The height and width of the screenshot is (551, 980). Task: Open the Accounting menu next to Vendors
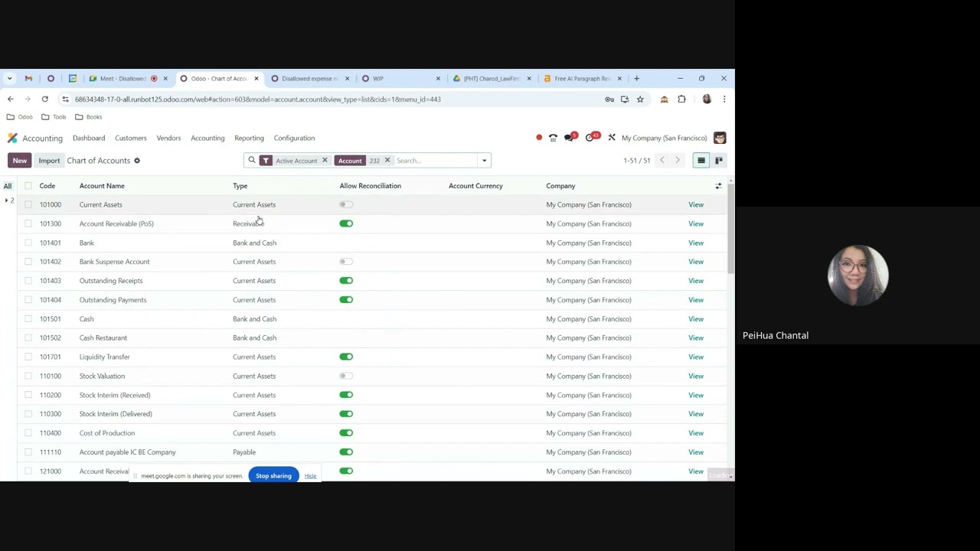(207, 138)
